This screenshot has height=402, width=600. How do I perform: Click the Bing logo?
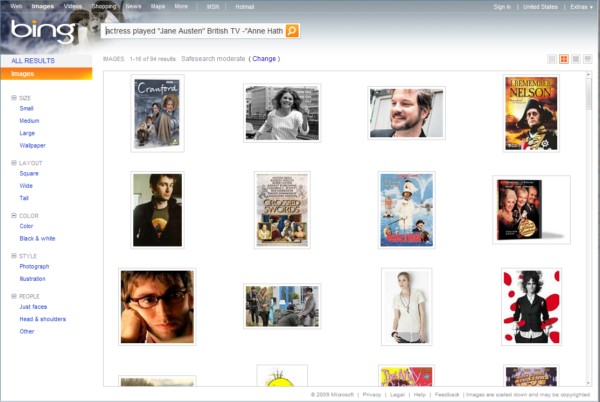click(x=43, y=31)
